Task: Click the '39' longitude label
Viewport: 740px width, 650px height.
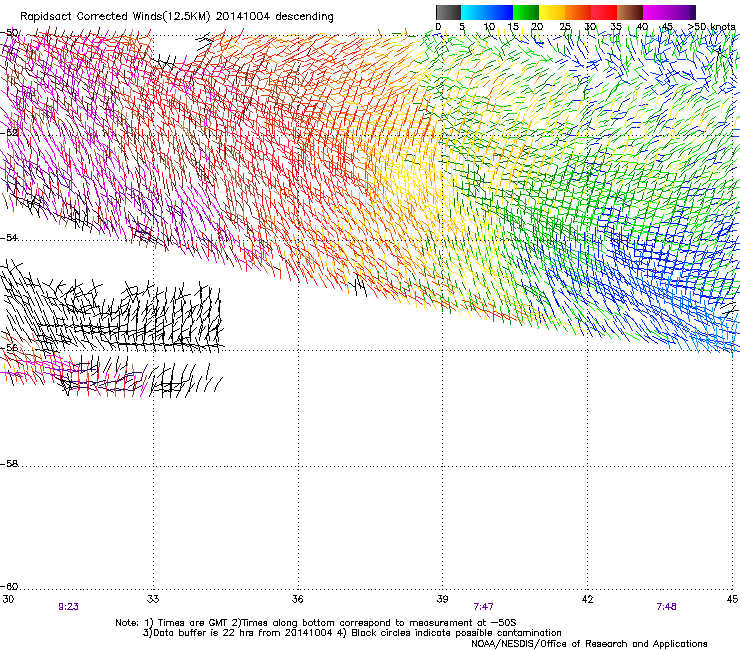Action: [442, 599]
